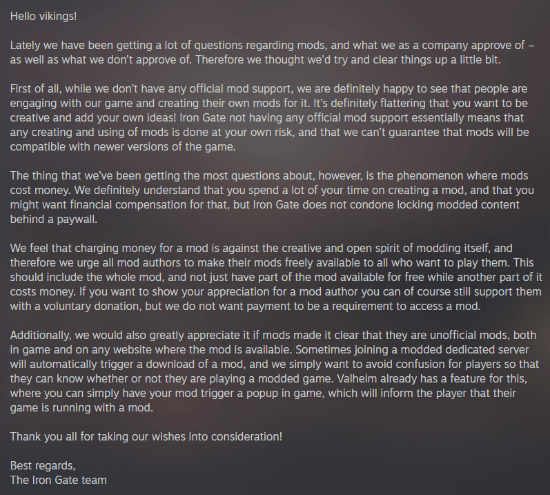
Task: Click the line starting "should include the whole mod"
Action: pyautogui.click(x=276, y=277)
